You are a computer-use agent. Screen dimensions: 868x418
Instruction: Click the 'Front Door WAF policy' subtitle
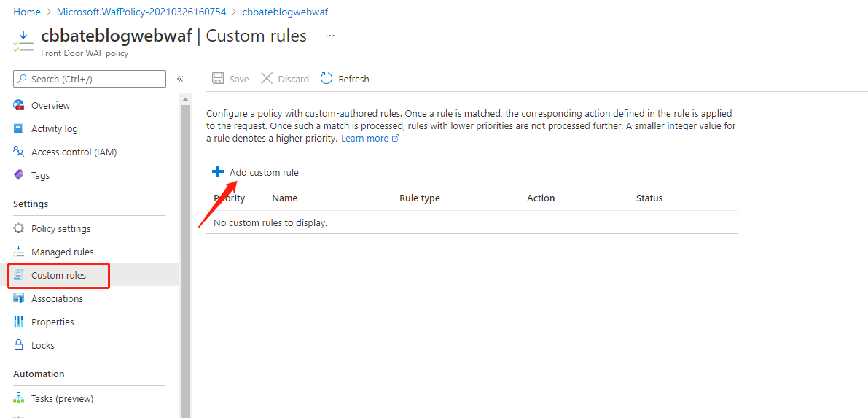point(85,53)
